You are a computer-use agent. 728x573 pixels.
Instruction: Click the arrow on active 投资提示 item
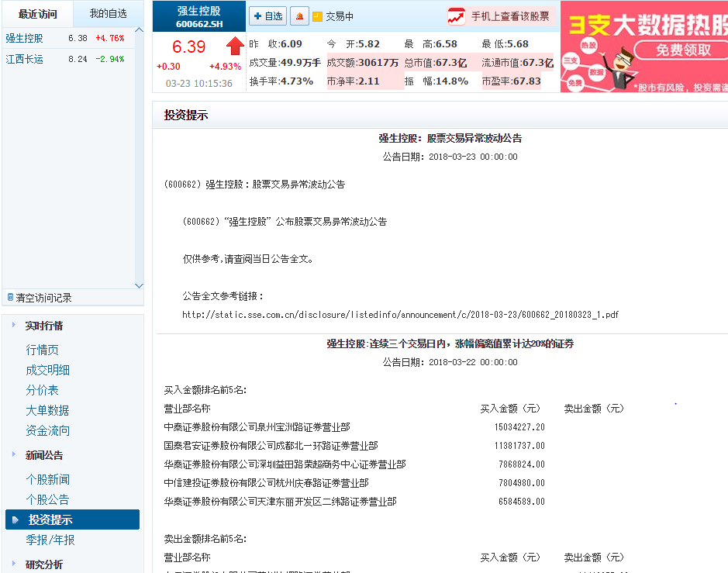click(16, 519)
